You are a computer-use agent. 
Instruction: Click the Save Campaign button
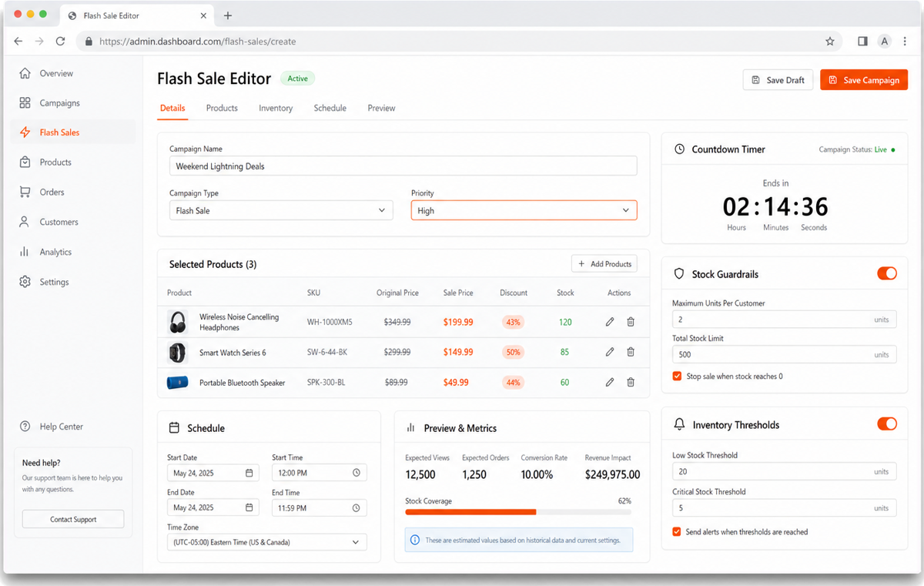tap(864, 80)
